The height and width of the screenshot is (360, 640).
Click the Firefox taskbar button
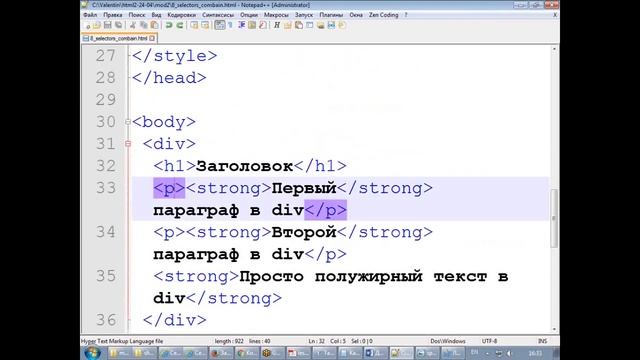(x=221, y=353)
